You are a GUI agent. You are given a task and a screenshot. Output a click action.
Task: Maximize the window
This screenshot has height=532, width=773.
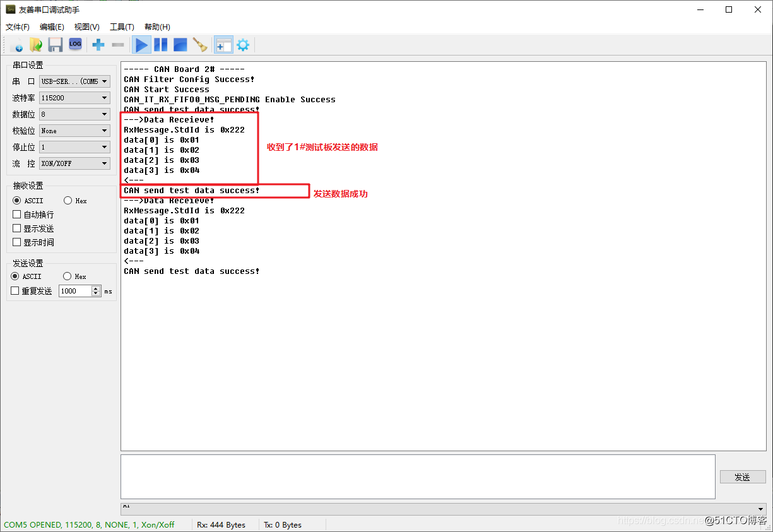[729, 9]
